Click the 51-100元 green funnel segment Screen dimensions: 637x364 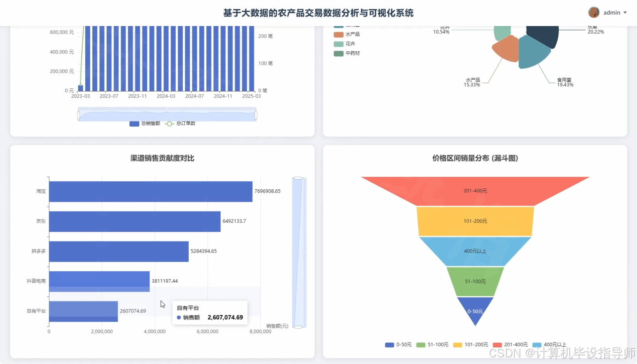click(475, 282)
